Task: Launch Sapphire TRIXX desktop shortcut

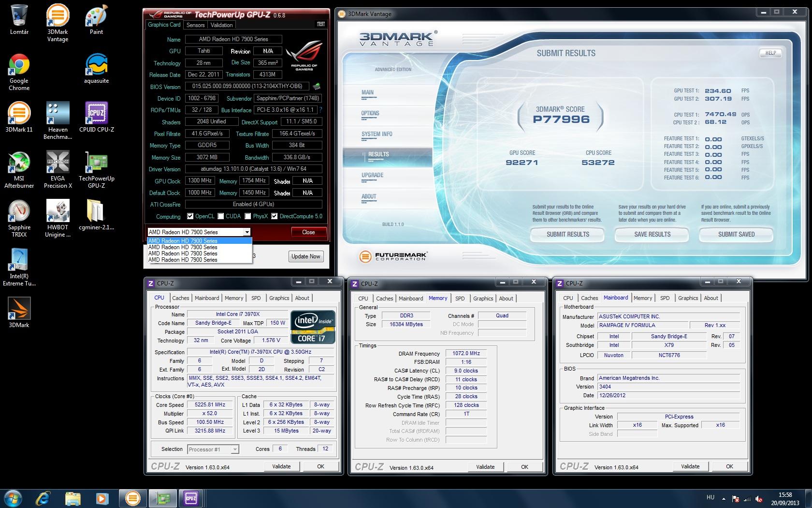Action: [19, 219]
